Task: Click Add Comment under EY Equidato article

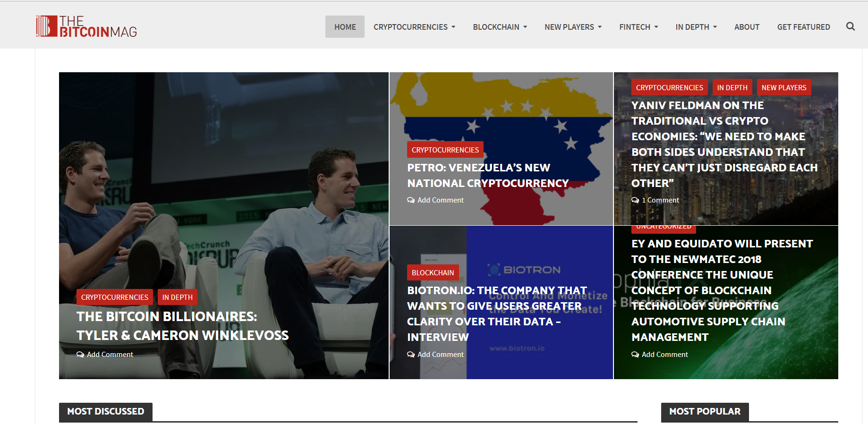Action: tap(665, 355)
